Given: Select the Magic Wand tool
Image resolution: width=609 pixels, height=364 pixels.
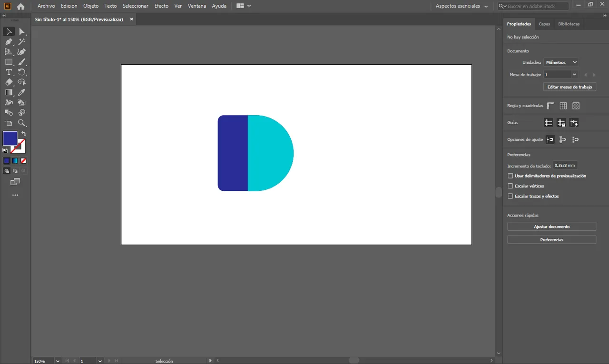Looking at the screenshot, I should tap(21, 42).
